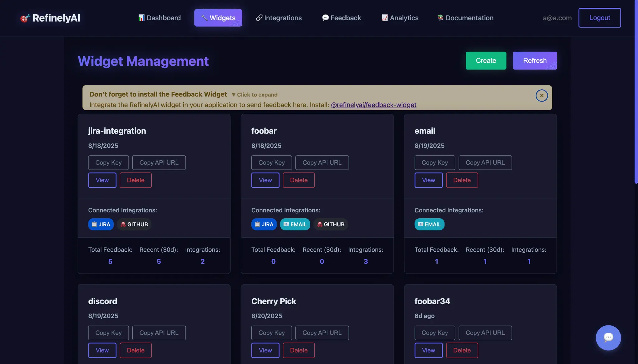Log out with the Logout button

coord(599,18)
